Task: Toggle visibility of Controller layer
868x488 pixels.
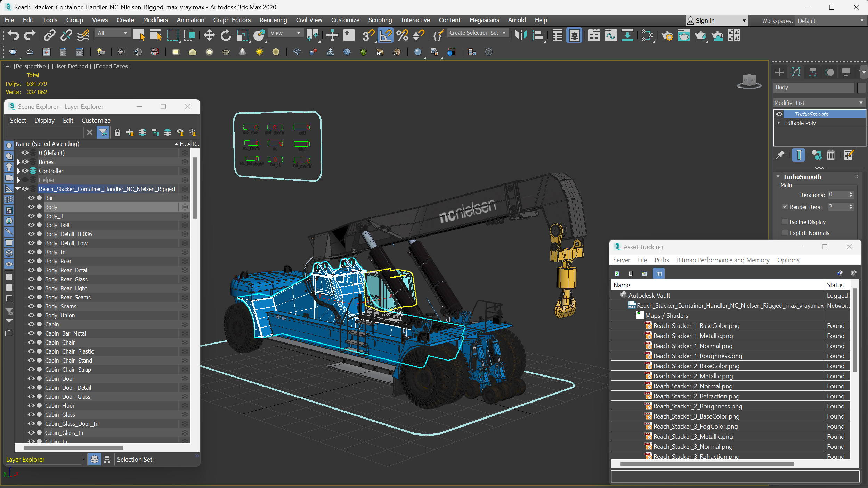Action: (25, 171)
